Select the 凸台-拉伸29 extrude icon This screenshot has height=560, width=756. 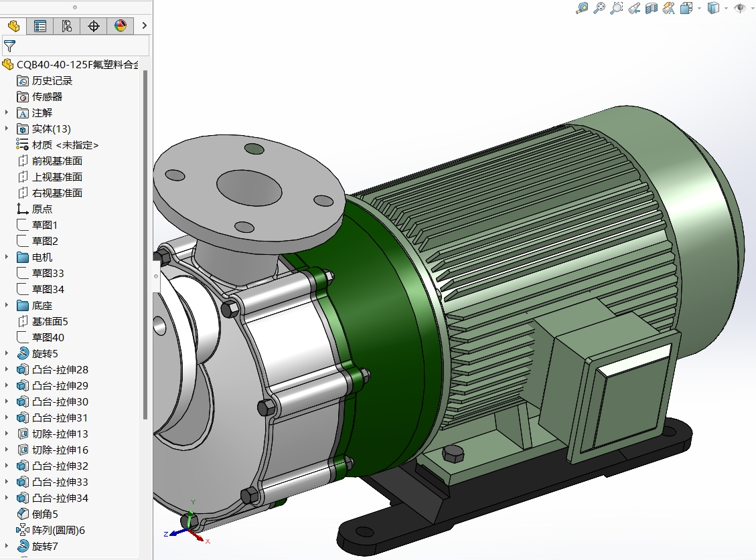(22, 385)
